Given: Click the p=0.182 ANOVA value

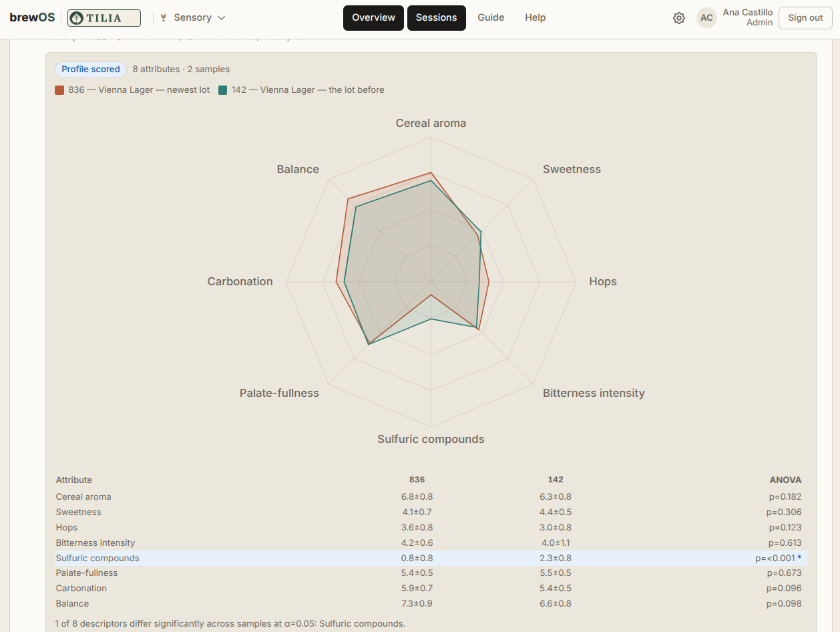Looking at the screenshot, I should tap(785, 496).
